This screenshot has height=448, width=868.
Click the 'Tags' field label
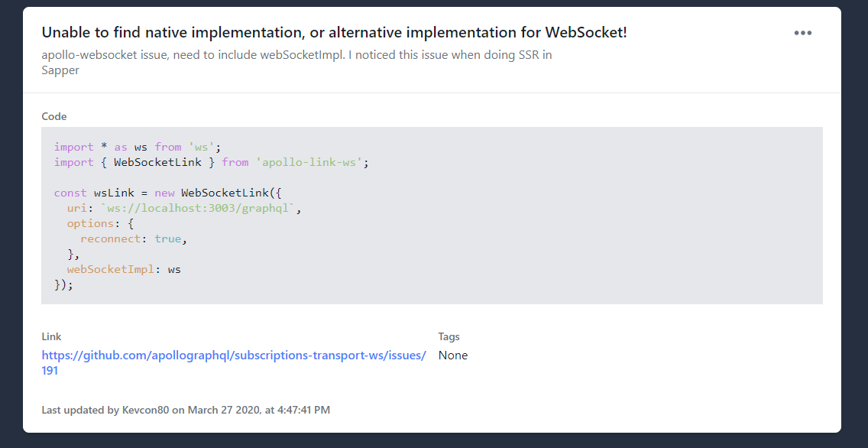(x=449, y=336)
